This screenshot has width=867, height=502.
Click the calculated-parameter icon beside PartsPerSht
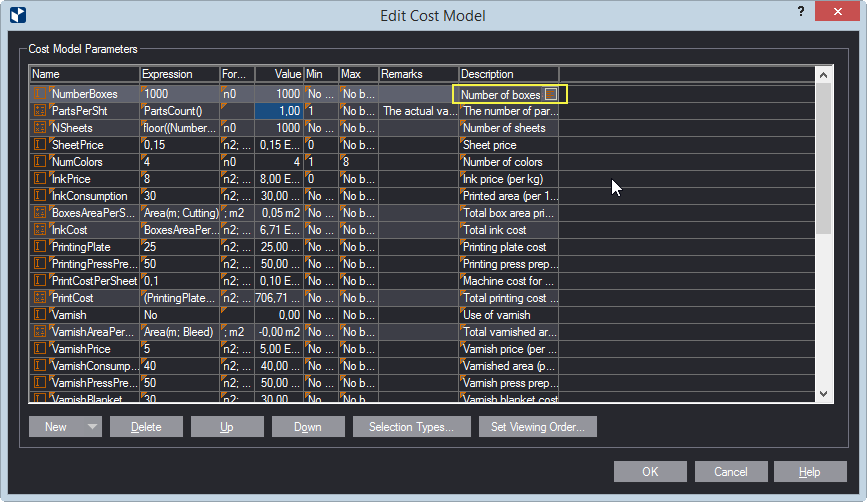[40, 111]
